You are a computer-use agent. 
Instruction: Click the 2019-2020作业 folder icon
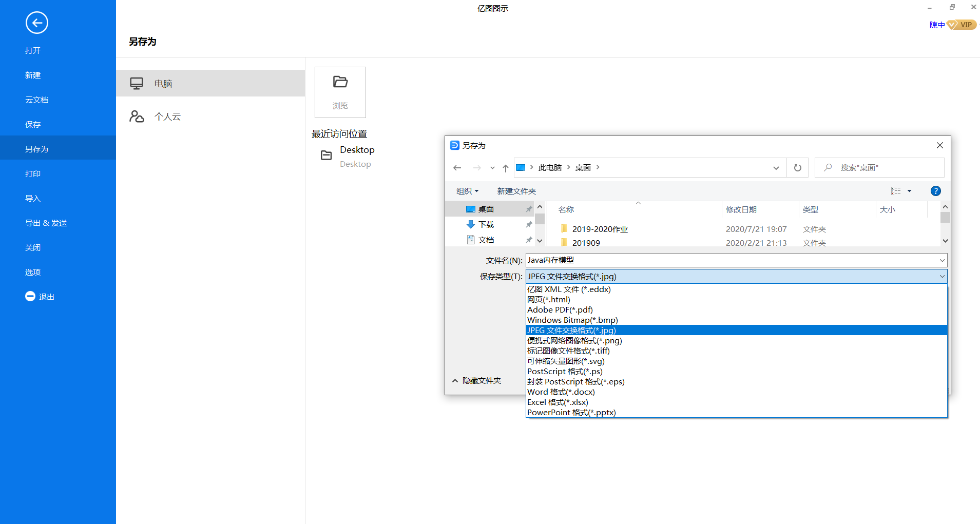564,228
